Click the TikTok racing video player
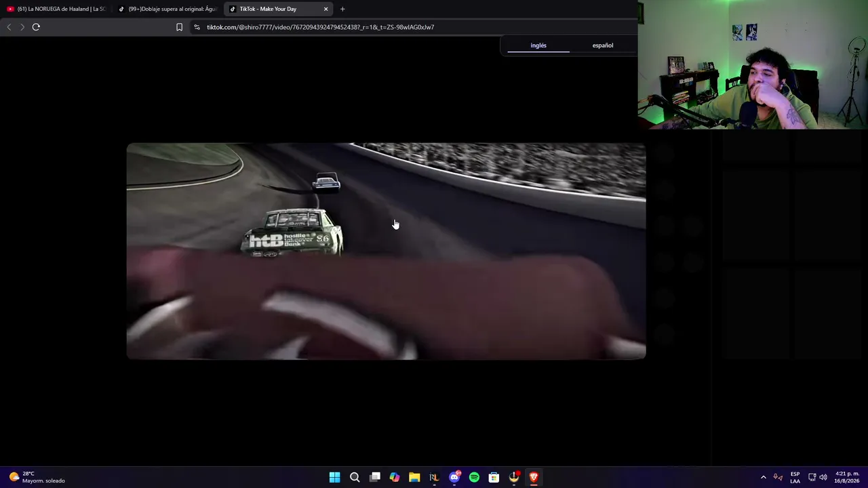This screenshot has width=868, height=488. coord(386,251)
